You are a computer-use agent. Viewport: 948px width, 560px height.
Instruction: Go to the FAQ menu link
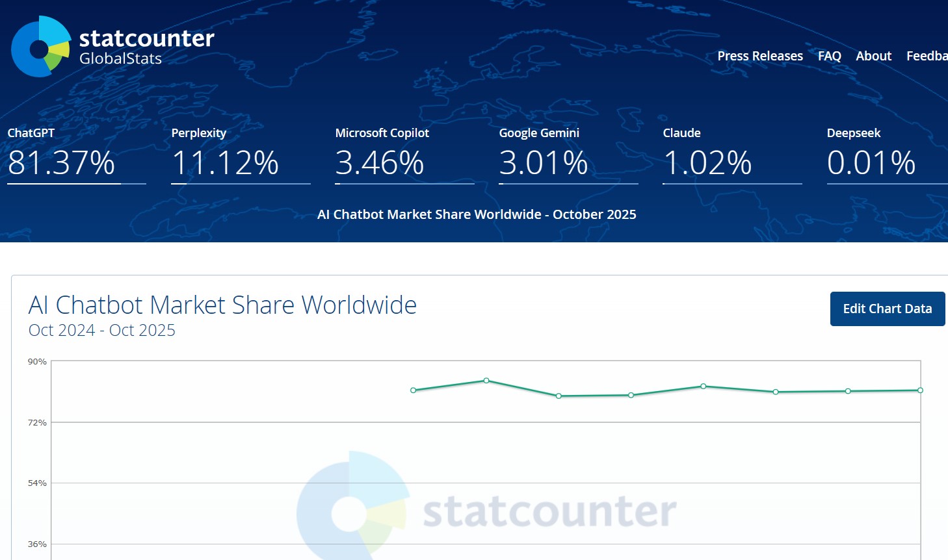829,56
